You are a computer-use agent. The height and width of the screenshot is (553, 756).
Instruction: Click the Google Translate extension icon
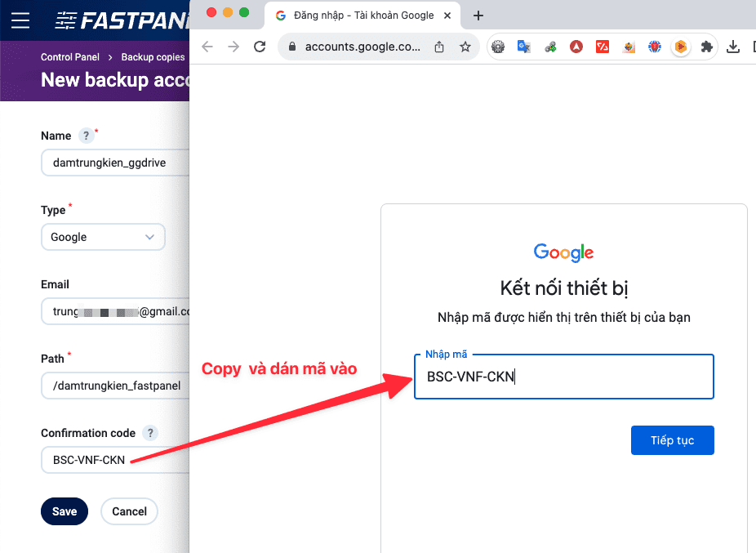(524, 47)
